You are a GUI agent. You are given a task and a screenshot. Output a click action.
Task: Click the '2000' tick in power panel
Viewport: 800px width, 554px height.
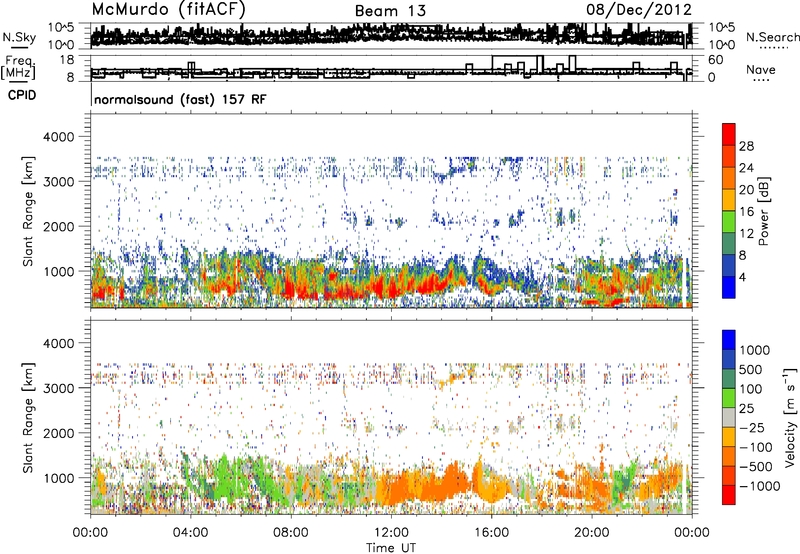(59, 226)
